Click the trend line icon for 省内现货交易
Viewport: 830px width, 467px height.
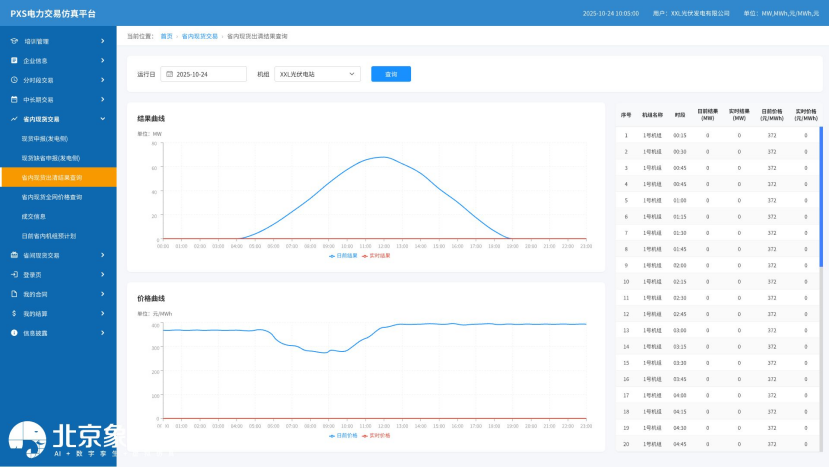(x=14, y=119)
